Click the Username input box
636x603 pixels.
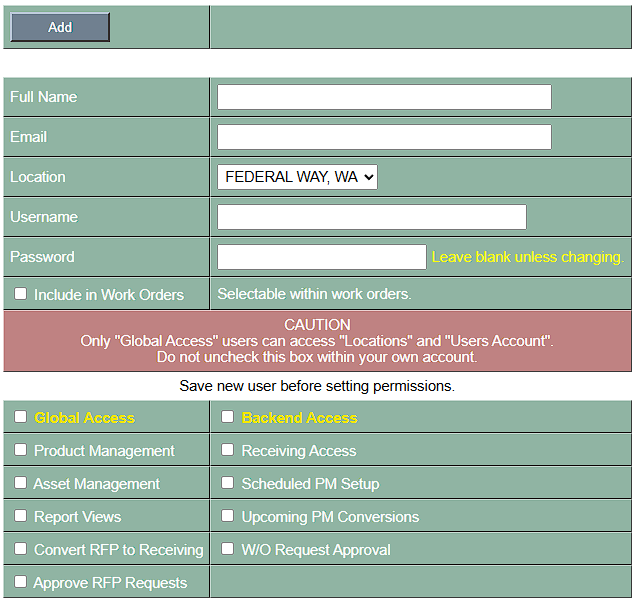(x=371, y=217)
